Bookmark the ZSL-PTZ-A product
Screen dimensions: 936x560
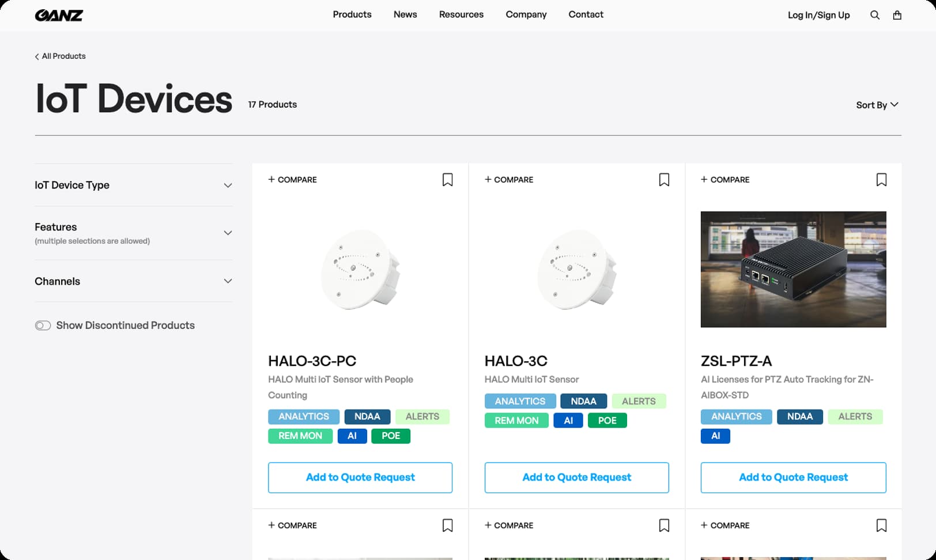click(x=881, y=180)
